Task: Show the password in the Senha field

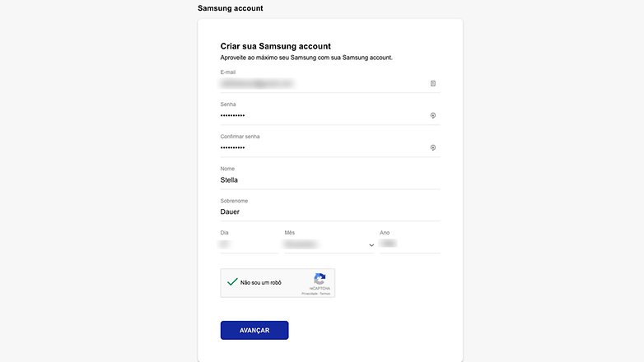Action: pos(433,115)
